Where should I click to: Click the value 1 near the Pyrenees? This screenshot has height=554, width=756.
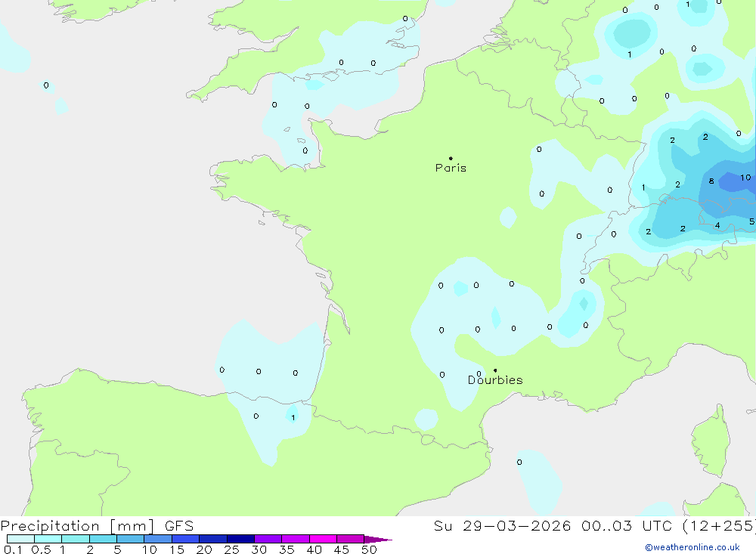coord(293,418)
